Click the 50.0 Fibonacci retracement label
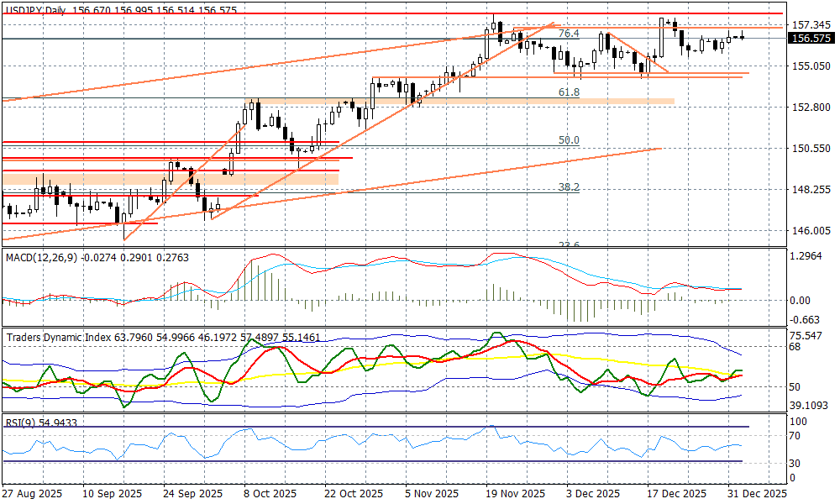Image resolution: width=840 pixels, height=504 pixels. click(x=569, y=140)
